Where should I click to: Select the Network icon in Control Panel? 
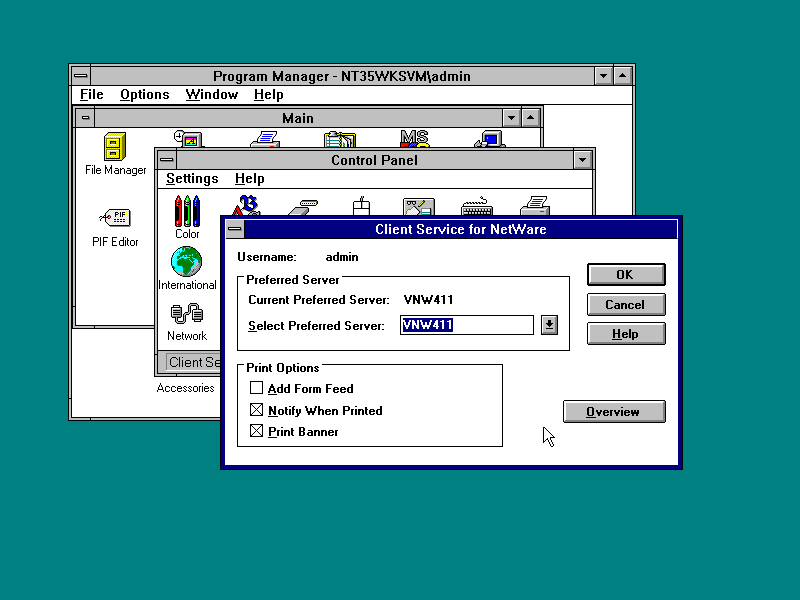tap(187, 322)
